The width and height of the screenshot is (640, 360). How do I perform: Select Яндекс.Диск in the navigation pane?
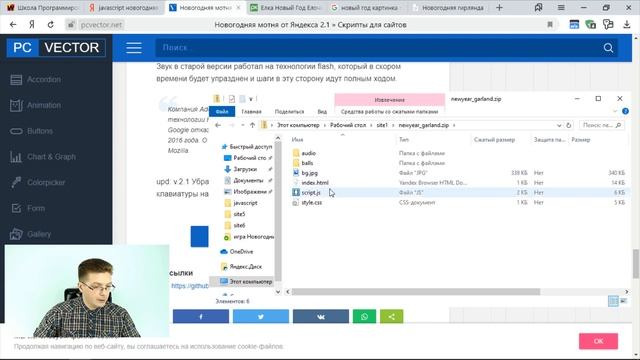tap(245, 267)
